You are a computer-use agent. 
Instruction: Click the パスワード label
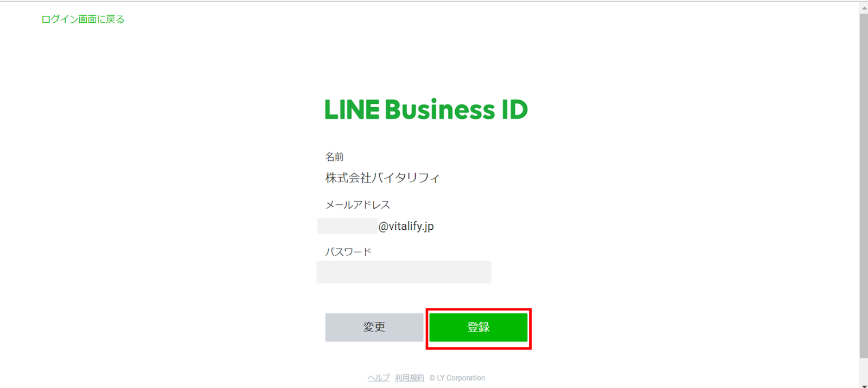(348, 252)
